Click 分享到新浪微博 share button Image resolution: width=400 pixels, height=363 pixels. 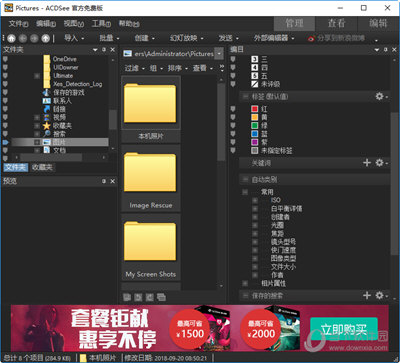(337, 38)
